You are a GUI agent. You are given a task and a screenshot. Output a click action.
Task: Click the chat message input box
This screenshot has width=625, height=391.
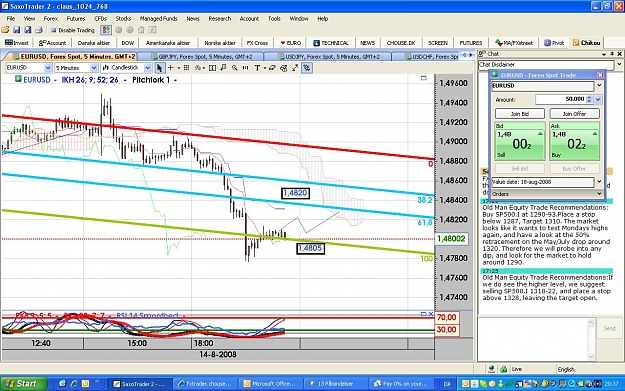[533, 340]
